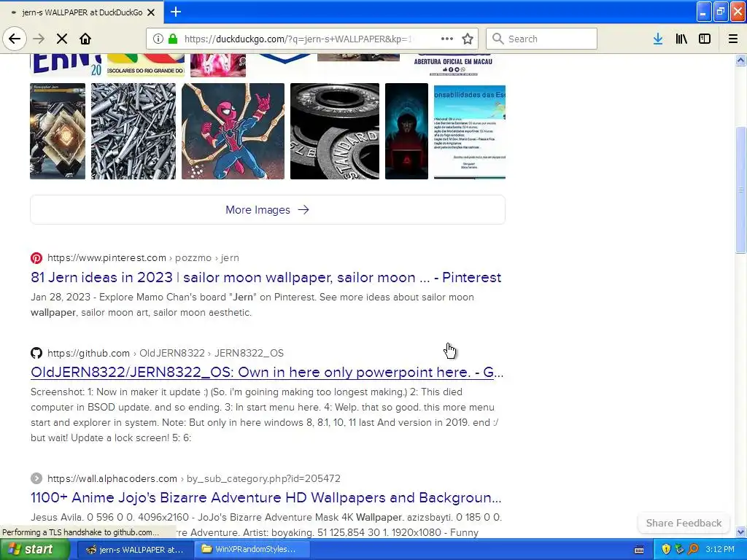Click the on-screen keyboard tray icon

pyautogui.click(x=639, y=550)
